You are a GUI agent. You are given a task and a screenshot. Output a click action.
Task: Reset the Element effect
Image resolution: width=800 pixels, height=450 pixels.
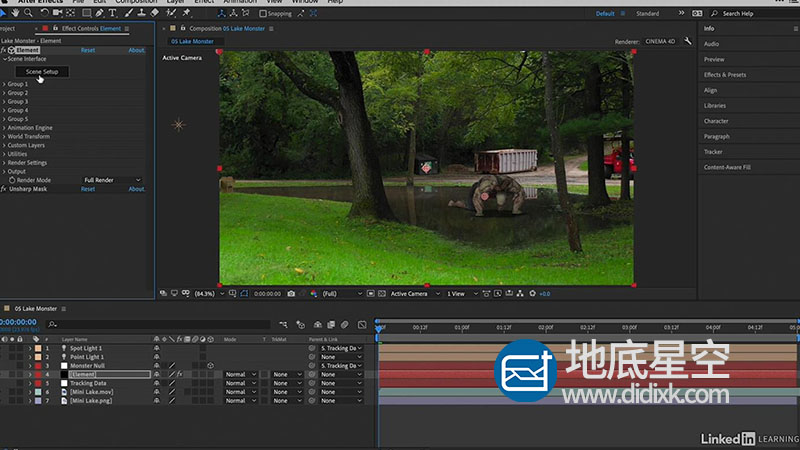[x=88, y=51]
